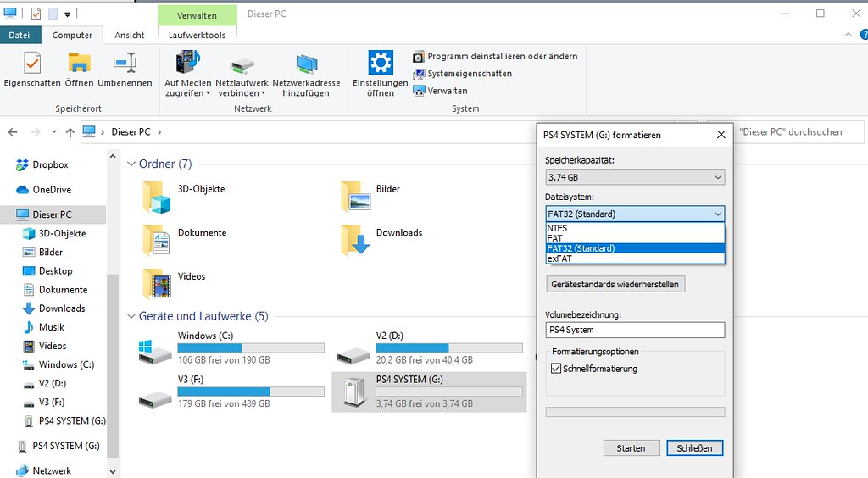Choose exFAT from file system list
This screenshot has width=868, height=478.
pyautogui.click(x=635, y=258)
